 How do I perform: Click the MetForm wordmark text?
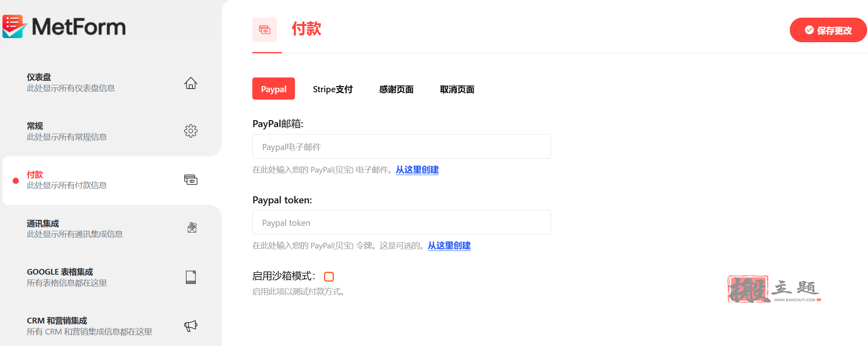(x=79, y=27)
